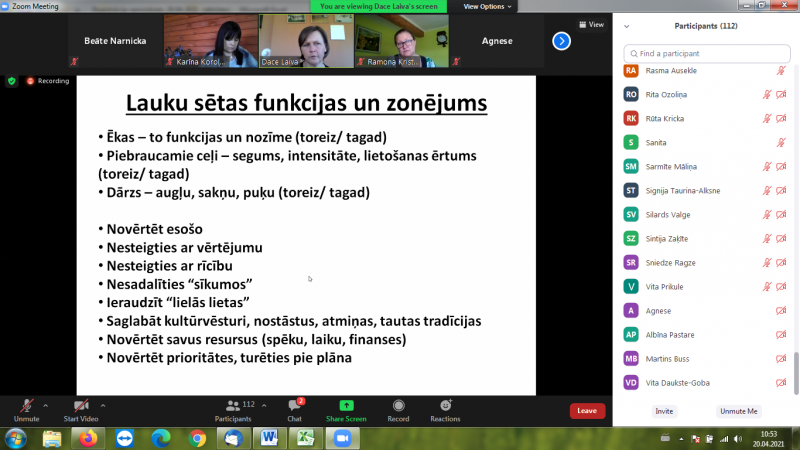Unmute the microphone
Viewport: 800px width, 450px height.
(x=26, y=409)
